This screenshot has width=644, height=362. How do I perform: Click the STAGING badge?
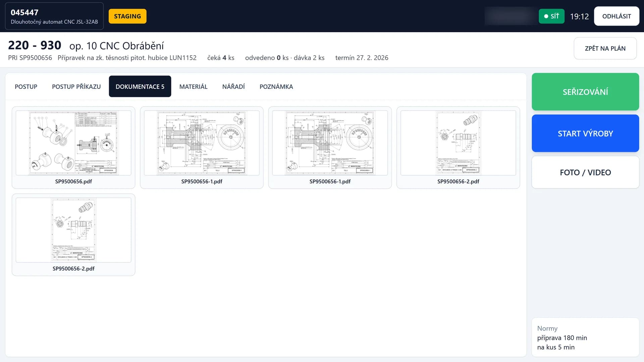pyautogui.click(x=127, y=16)
